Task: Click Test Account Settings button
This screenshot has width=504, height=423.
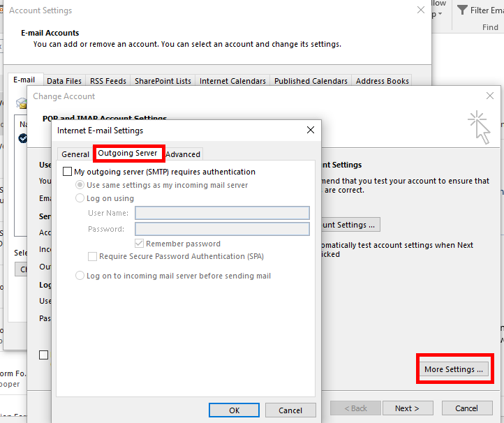Action: [x=350, y=224]
